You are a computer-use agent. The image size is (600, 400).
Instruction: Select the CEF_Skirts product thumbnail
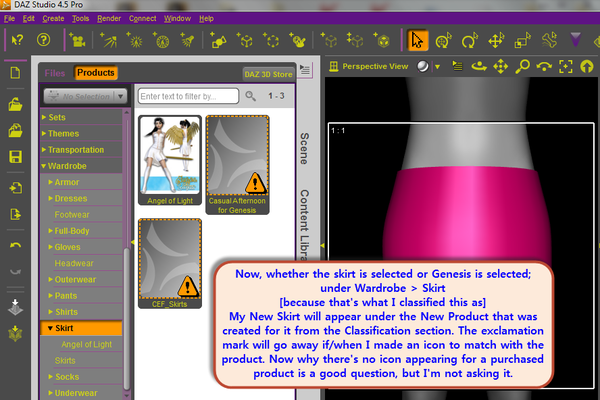tap(170, 263)
